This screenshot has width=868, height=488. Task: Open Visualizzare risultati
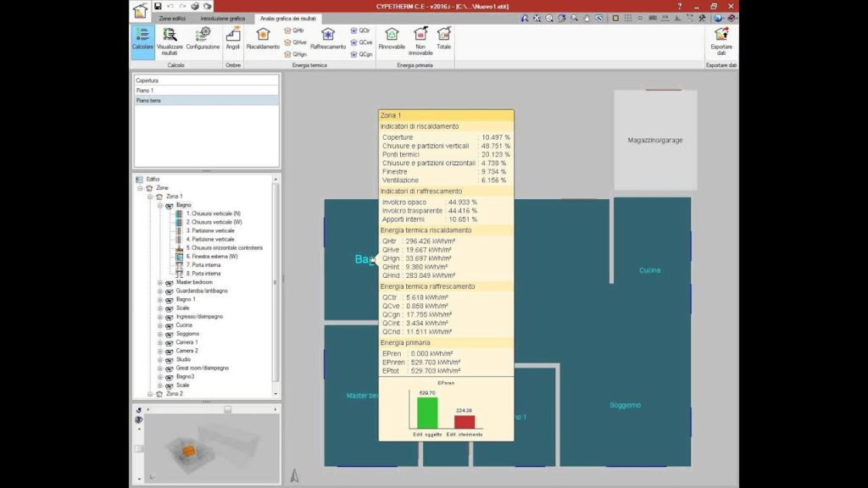(x=170, y=40)
